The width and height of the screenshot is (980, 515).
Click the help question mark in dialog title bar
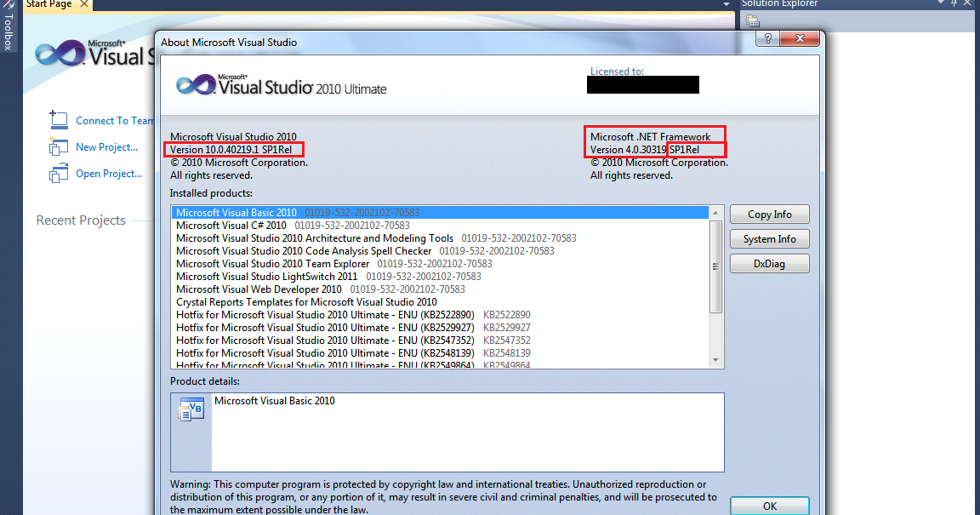(767, 38)
